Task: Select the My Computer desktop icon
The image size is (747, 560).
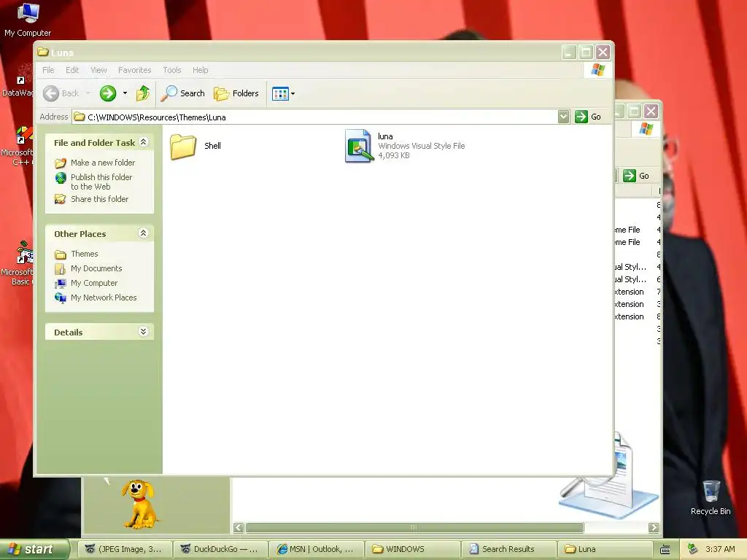Action: click(x=28, y=20)
